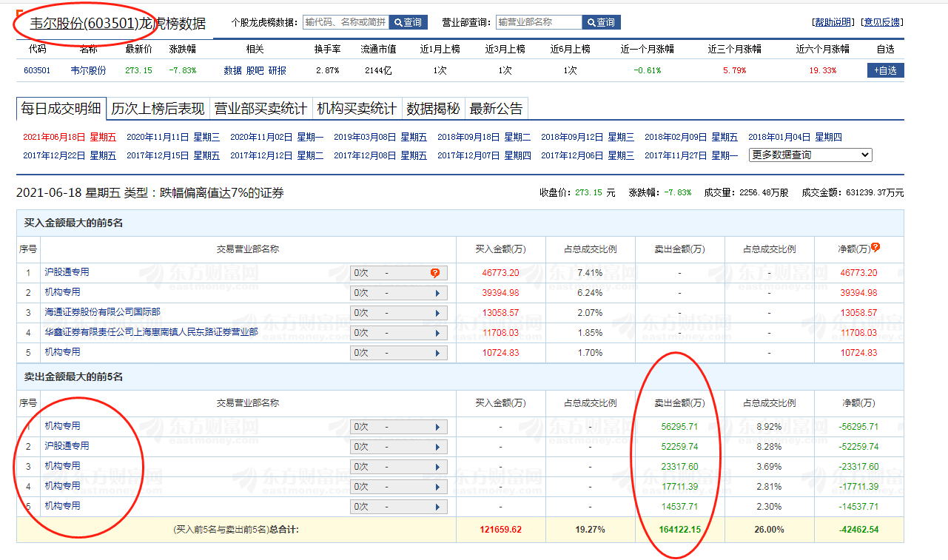
Task: Click the question mark icon next to 净额(万)
Action: [x=875, y=247]
